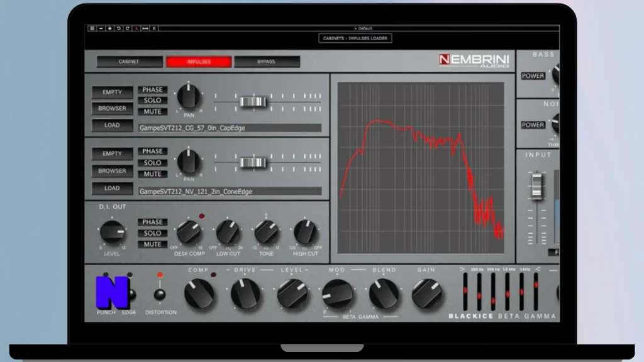Click the Nembrini Audio logo
Image resolution: width=644 pixels, height=362 pixels.
[x=474, y=61]
